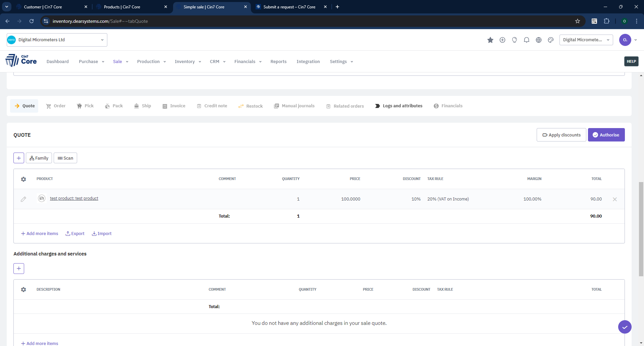Open the color palette theme icon

coord(550,40)
